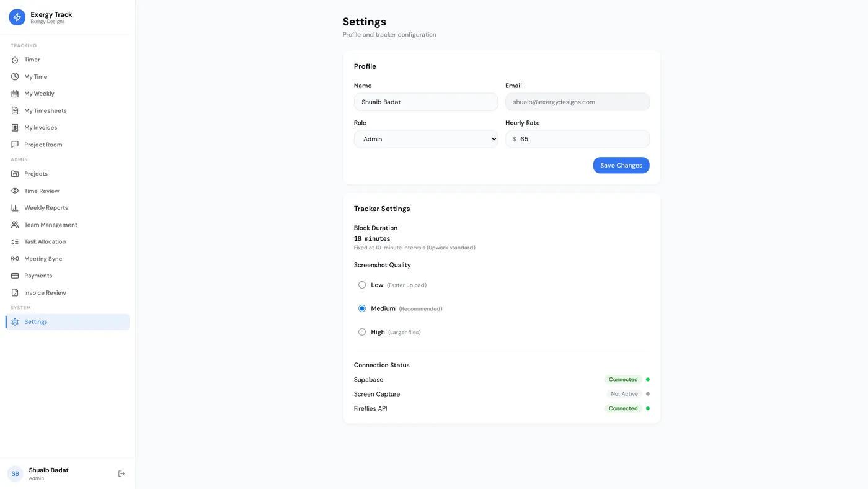Click the Name input field
The width and height of the screenshot is (868, 489).
[x=426, y=102]
